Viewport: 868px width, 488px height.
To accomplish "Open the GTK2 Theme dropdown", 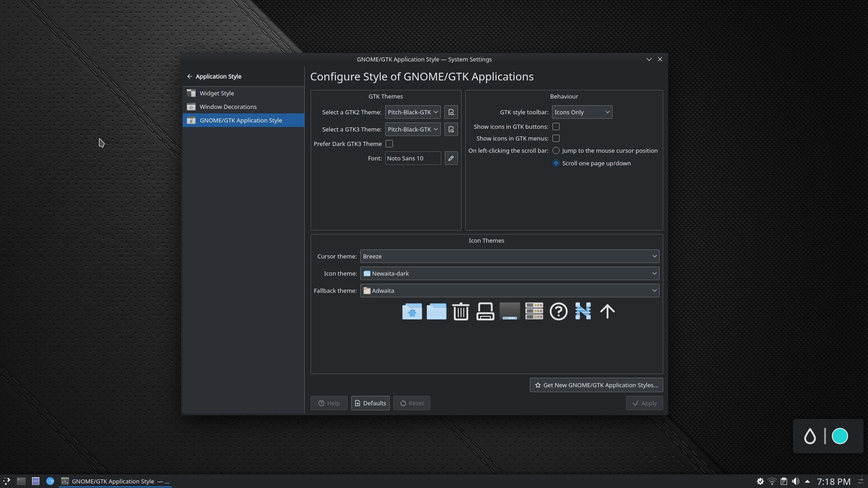I will point(413,112).
